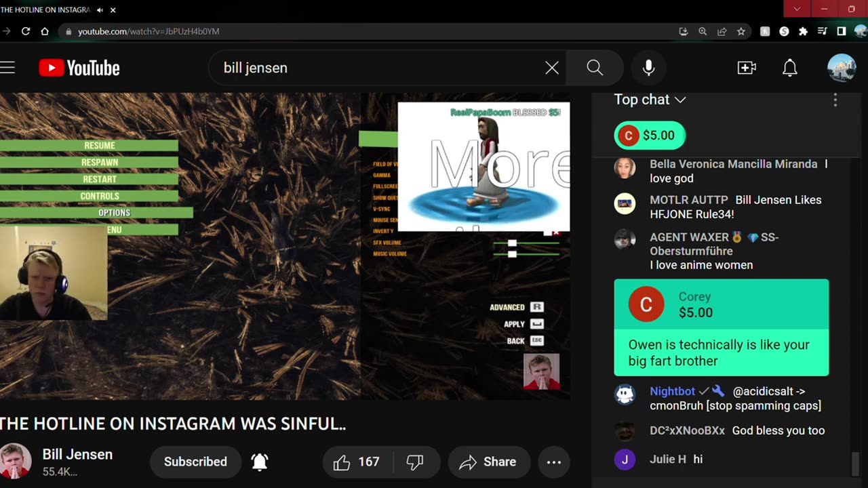Click APPLY in game settings
The height and width of the screenshot is (488, 868).
tap(524, 324)
